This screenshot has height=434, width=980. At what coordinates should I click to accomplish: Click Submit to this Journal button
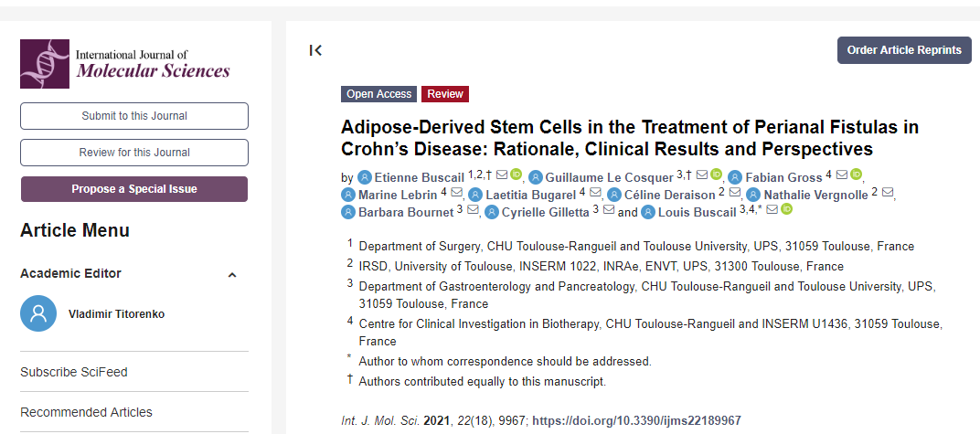(x=134, y=116)
